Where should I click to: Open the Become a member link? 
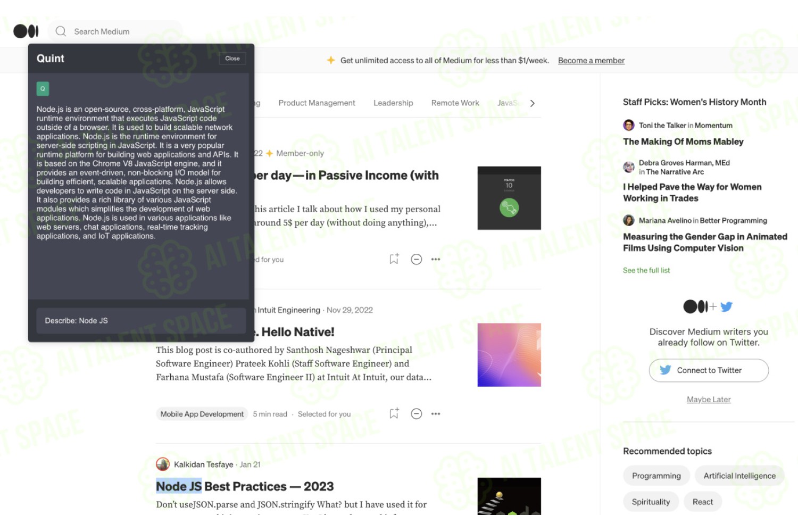[x=591, y=61]
